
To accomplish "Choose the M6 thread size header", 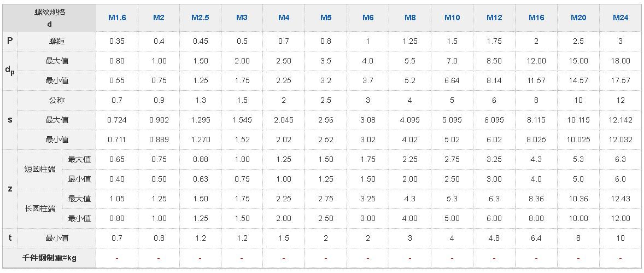I will pyautogui.click(x=368, y=18).
